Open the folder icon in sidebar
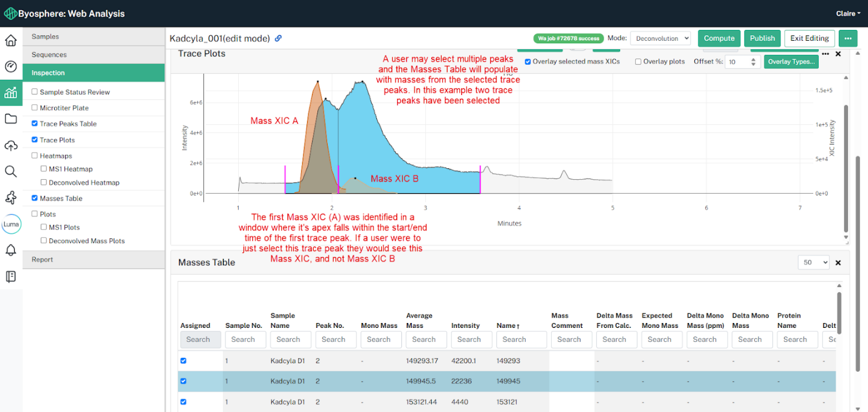 (11, 119)
